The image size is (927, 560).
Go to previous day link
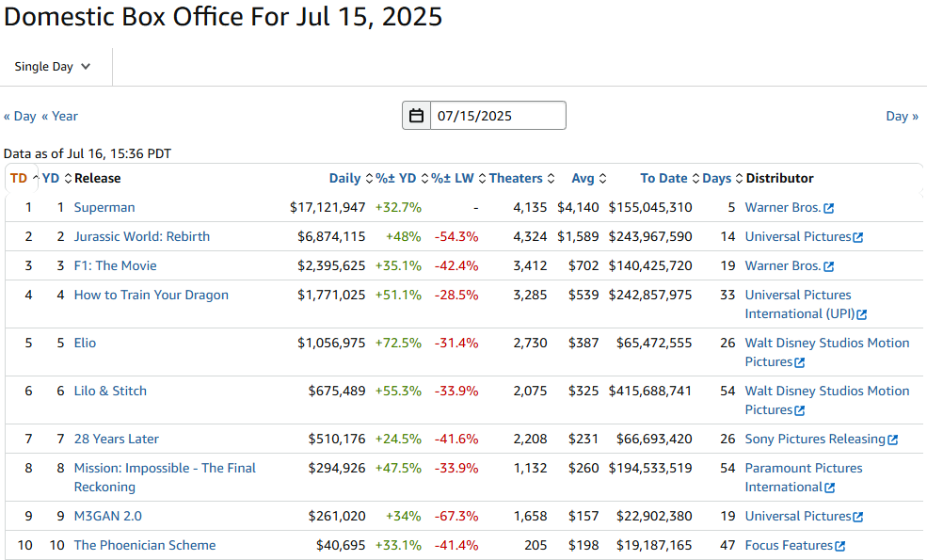(x=20, y=116)
